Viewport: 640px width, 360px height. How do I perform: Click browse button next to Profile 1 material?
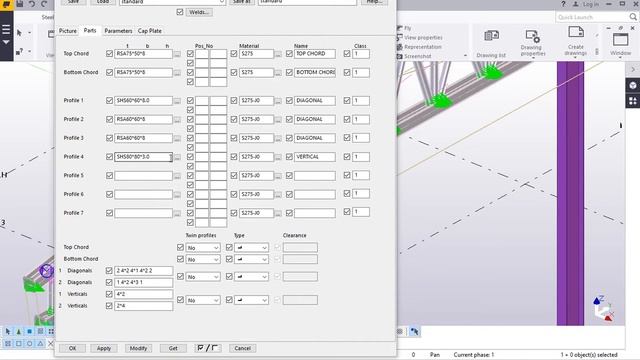(x=278, y=101)
